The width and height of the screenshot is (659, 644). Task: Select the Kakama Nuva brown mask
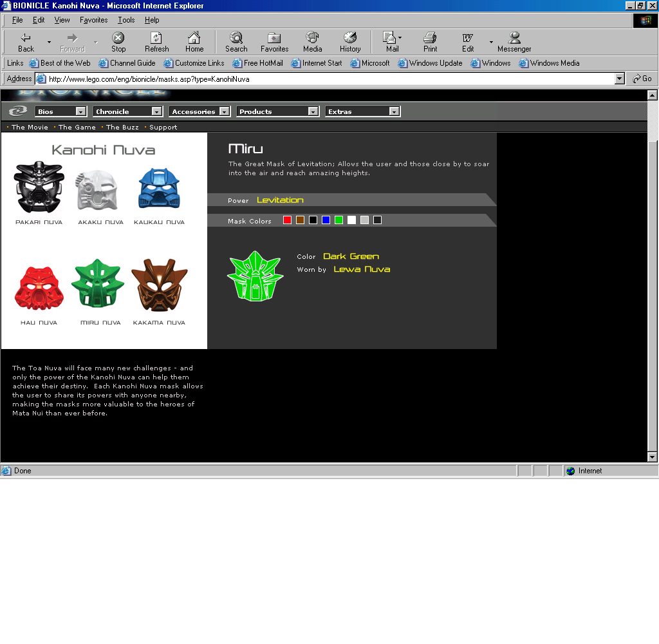click(160, 285)
